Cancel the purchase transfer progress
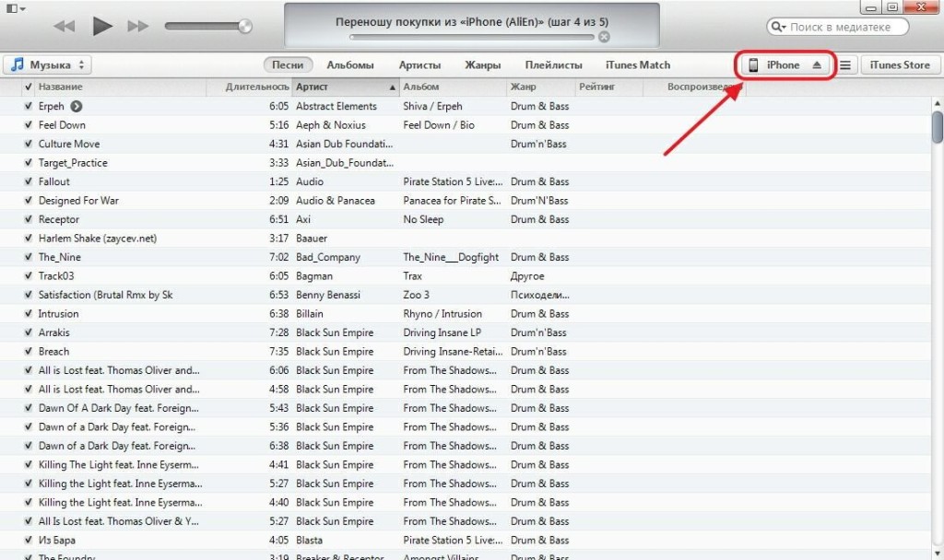This screenshot has width=944, height=560. coord(604,37)
